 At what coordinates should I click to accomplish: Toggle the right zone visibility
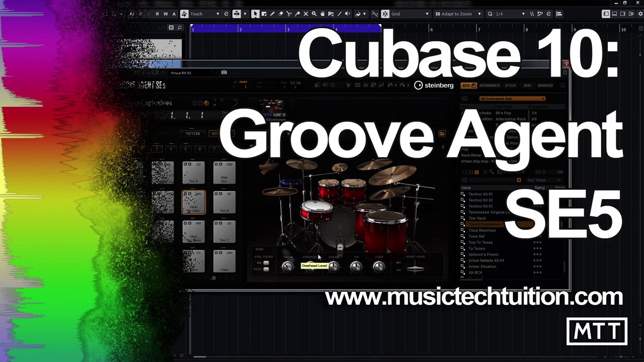pos(622,14)
